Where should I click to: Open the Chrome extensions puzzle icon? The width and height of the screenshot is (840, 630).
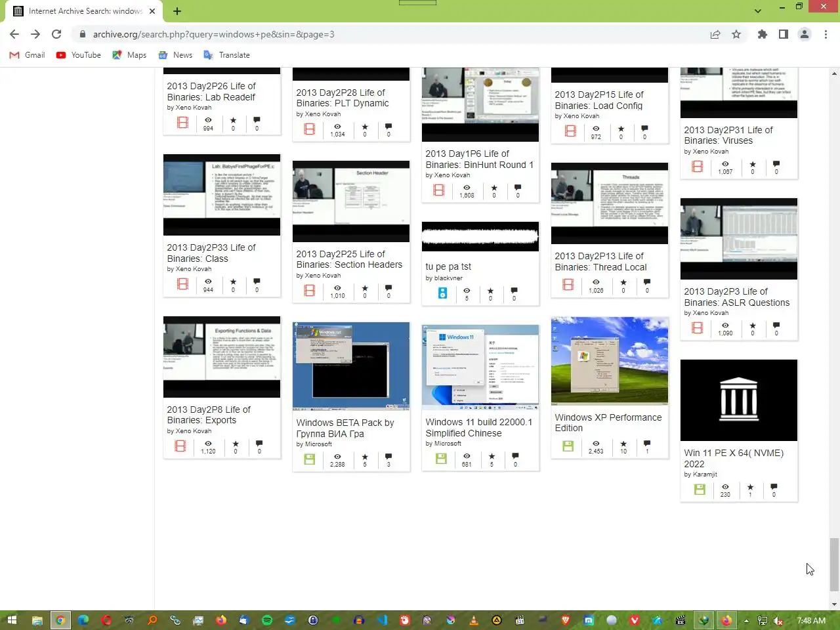click(x=762, y=34)
